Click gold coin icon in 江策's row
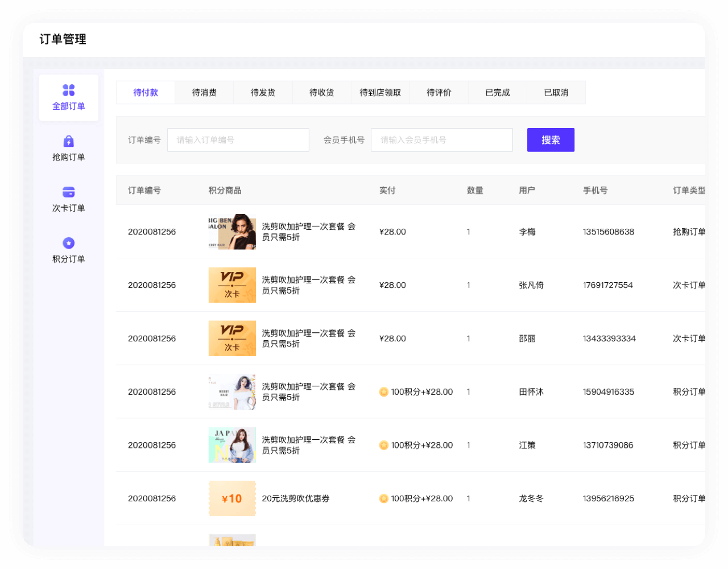Image resolution: width=728 pixels, height=569 pixels. pos(384,446)
